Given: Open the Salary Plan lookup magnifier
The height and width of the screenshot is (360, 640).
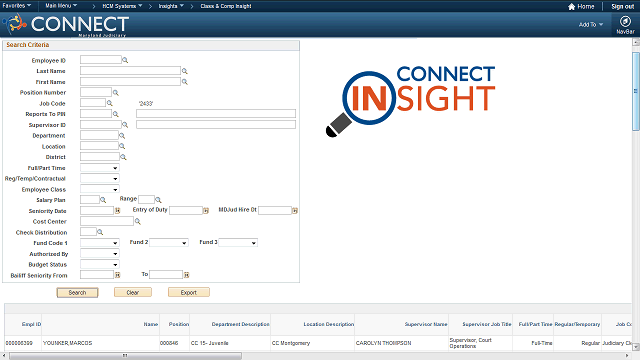Looking at the screenshot, I should [103, 200].
